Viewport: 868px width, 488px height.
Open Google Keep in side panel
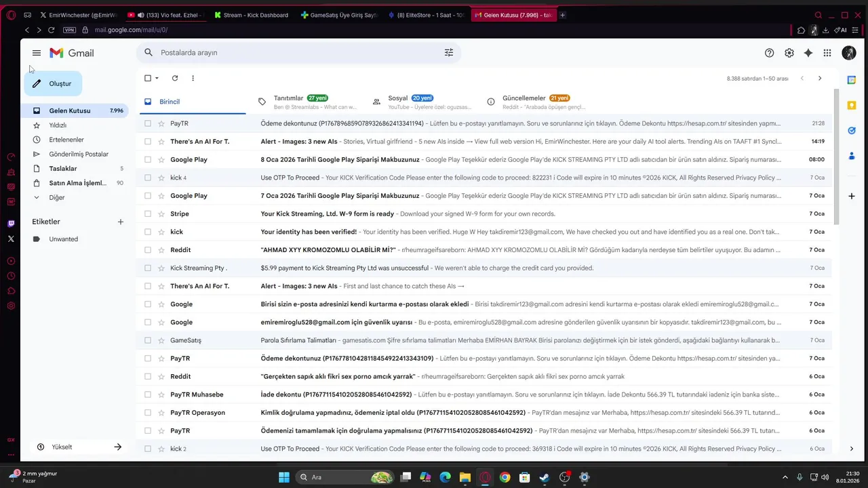point(852,105)
